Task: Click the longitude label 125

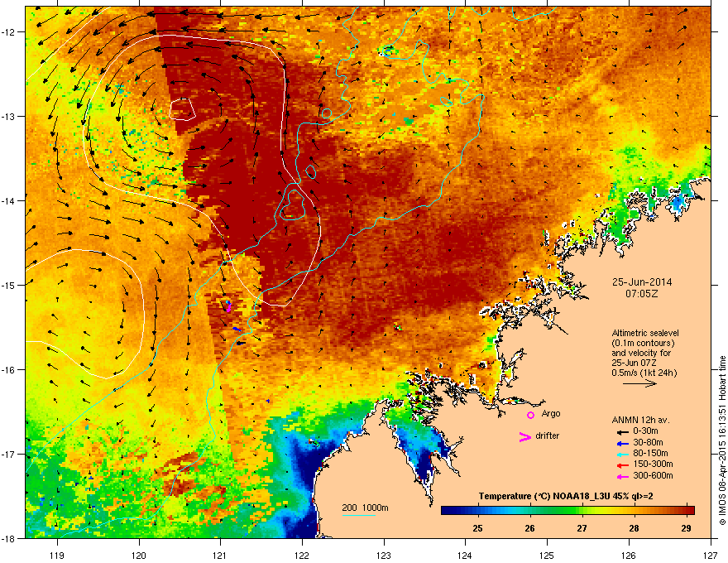Action: tap(547, 555)
